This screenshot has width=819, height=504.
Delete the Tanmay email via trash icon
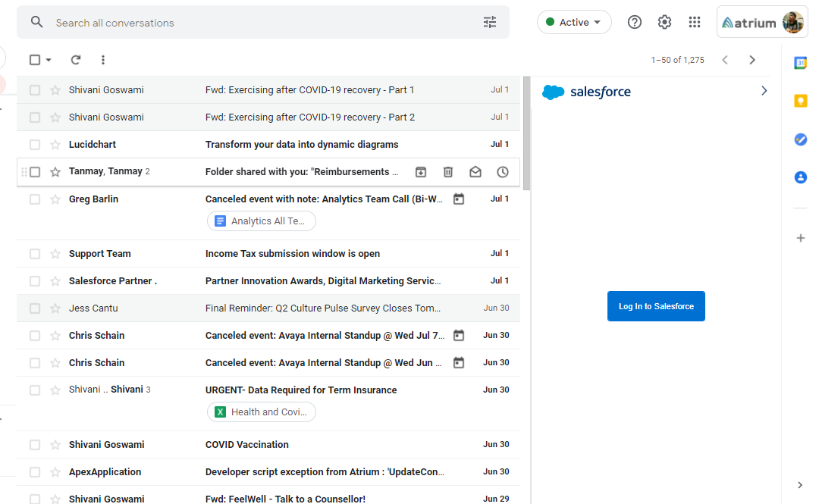pos(448,172)
